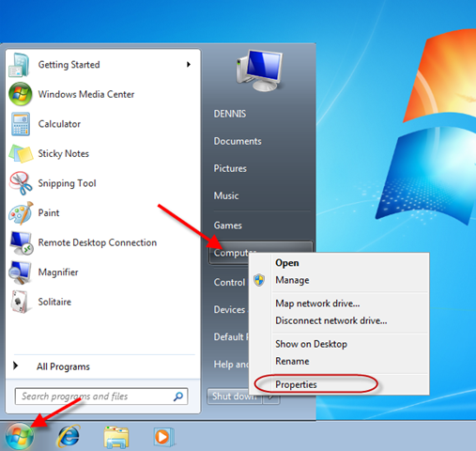This screenshot has width=476, height=451.
Task: Choose Manage from the context menu
Action: [292, 280]
